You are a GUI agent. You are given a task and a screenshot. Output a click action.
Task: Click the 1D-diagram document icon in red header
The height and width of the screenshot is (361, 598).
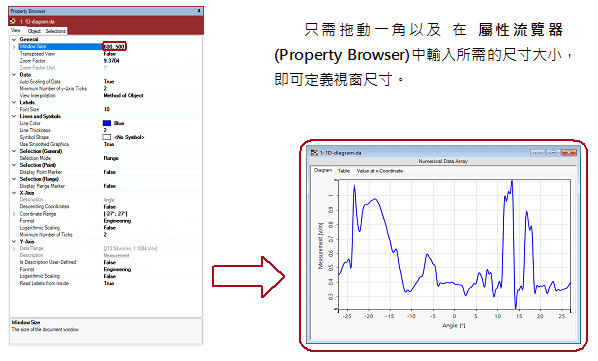(13, 21)
